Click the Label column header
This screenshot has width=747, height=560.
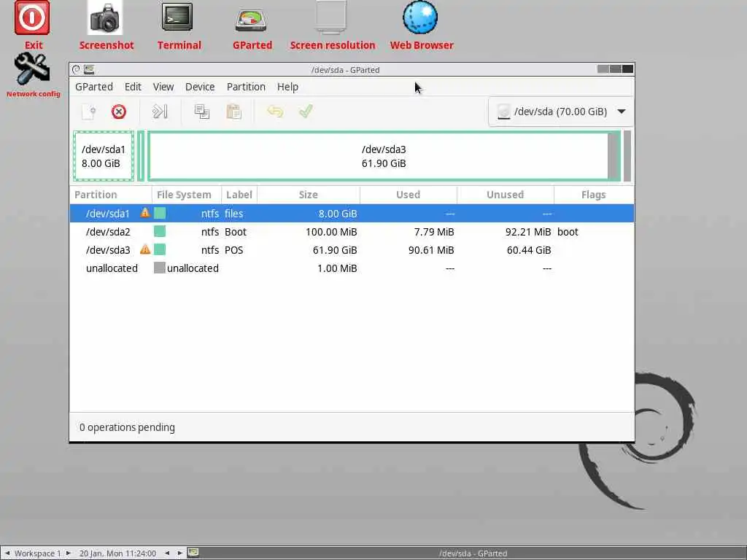tap(239, 195)
